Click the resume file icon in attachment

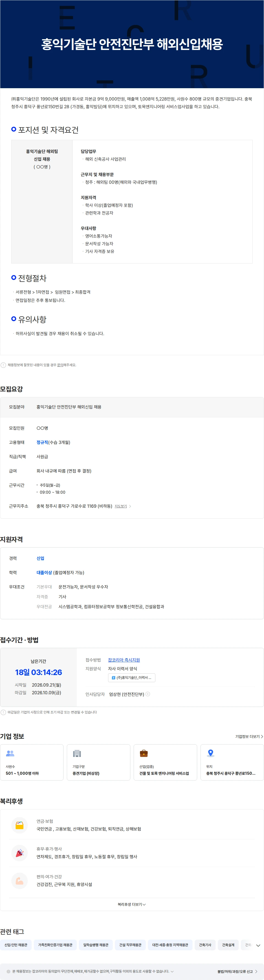point(114,678)
